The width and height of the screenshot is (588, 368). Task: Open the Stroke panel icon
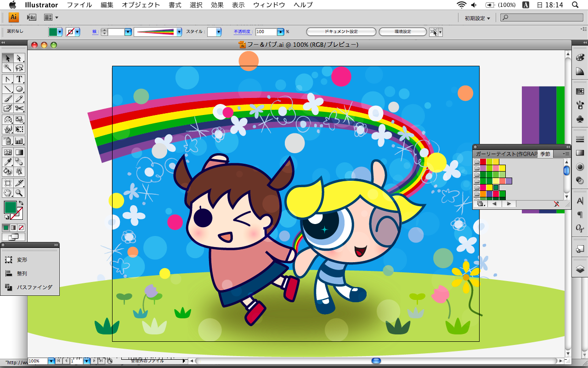[x=580, y=139]
